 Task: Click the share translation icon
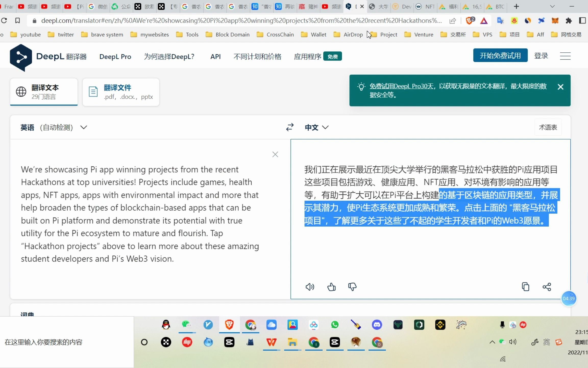tap(547, 286)
